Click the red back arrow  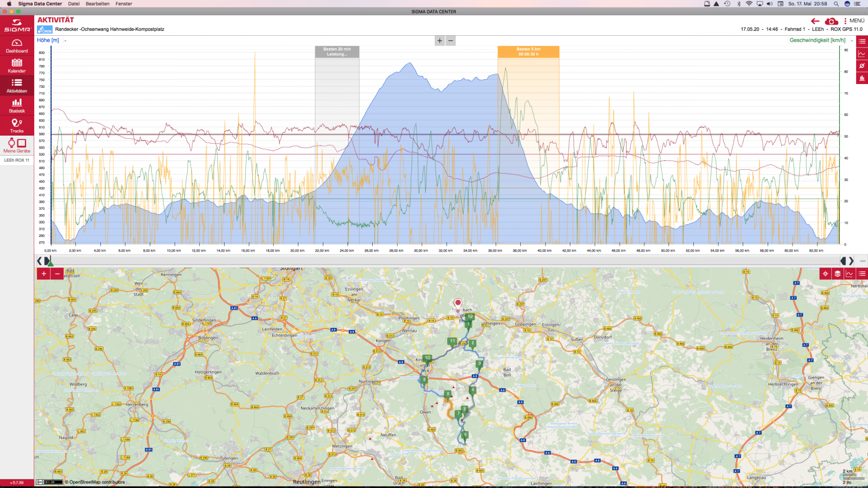tap(815, 21)
